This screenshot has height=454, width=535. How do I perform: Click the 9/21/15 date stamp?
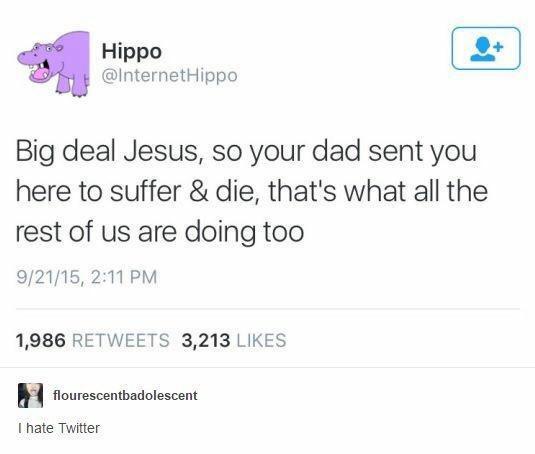48,277
